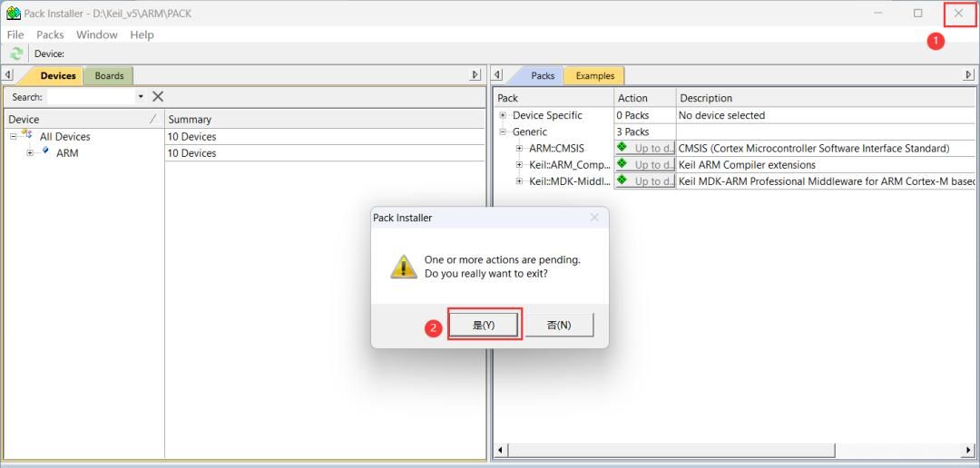Expand the ARM device vendor node
Image resolution: width=980 pixels, height=468 pixels.
click(30, 152)
